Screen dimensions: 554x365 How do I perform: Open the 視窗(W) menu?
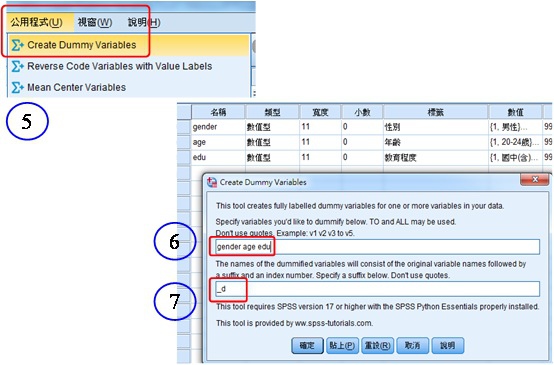pos(95,23)
